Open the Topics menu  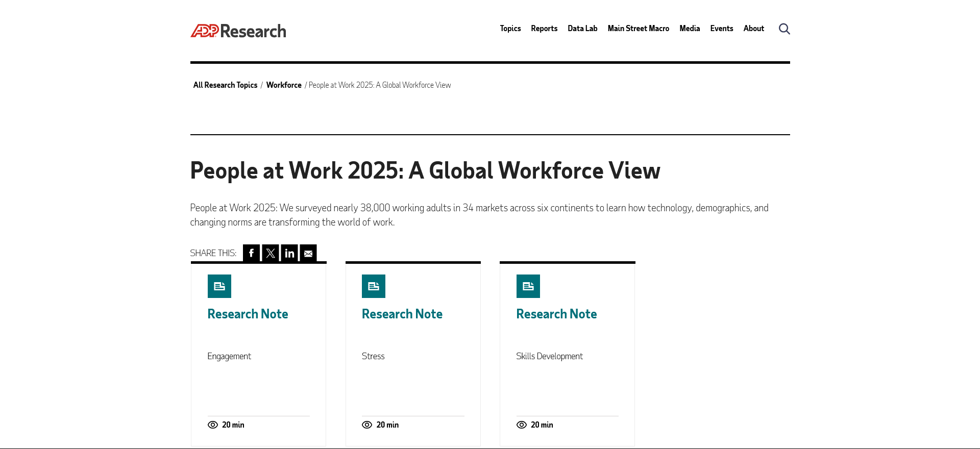tap(510, 29)
